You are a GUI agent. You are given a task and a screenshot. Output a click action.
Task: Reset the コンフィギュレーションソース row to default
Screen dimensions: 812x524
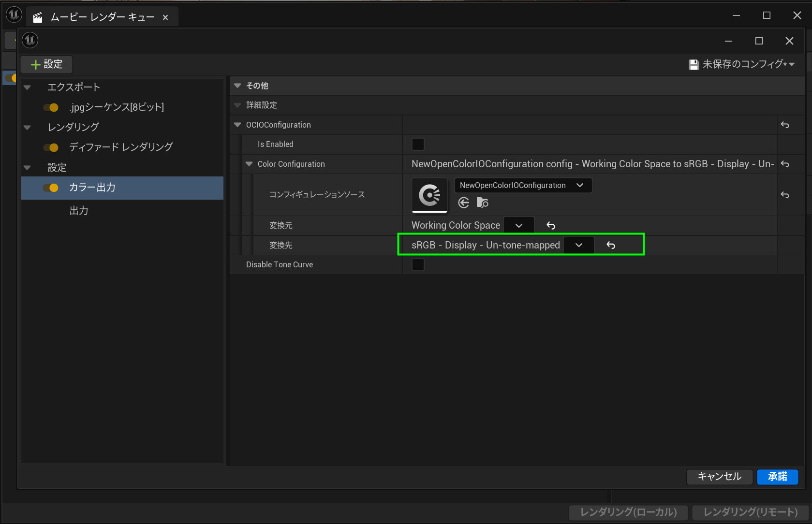tap(785, 195)
